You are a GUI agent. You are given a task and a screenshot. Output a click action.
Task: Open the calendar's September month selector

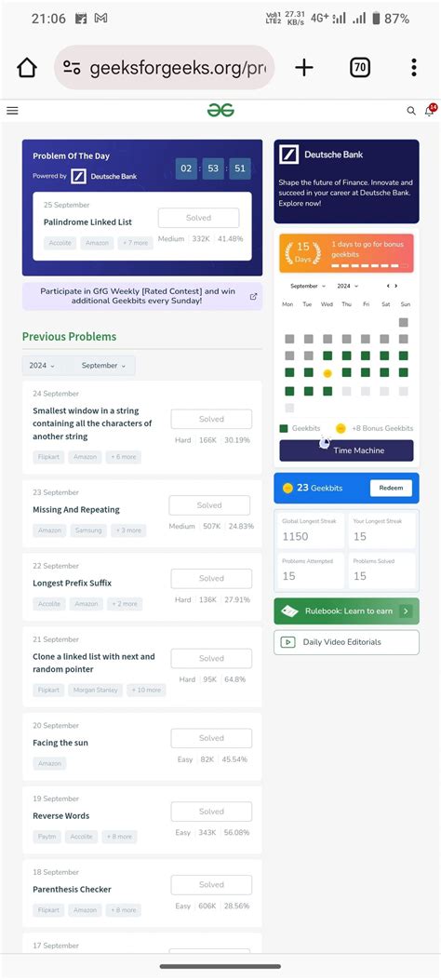[309, 286]
